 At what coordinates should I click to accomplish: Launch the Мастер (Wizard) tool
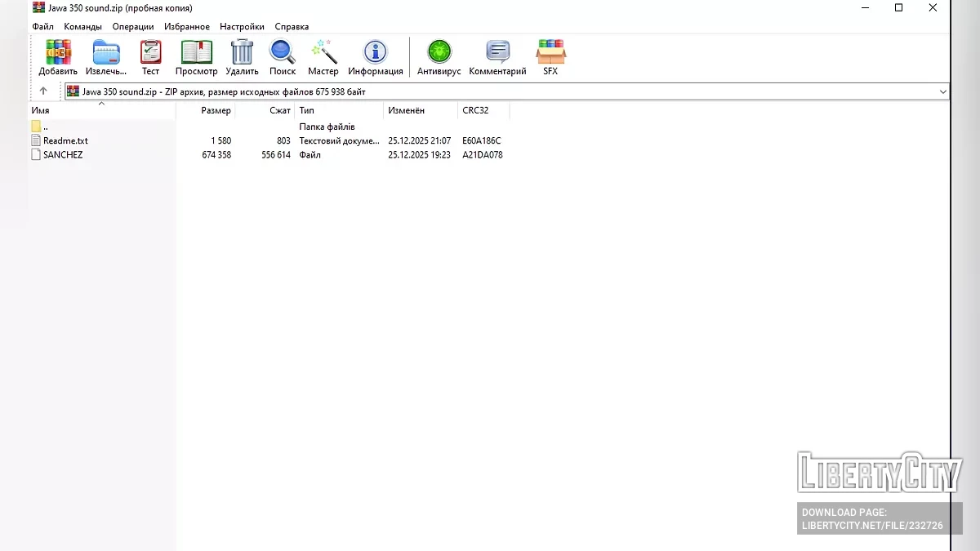[323, 53]
